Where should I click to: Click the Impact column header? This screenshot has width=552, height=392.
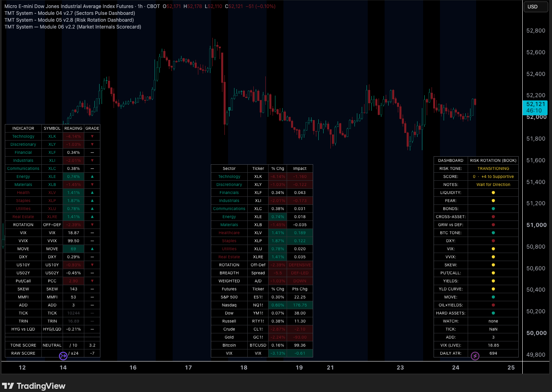(x=300, y=169)
